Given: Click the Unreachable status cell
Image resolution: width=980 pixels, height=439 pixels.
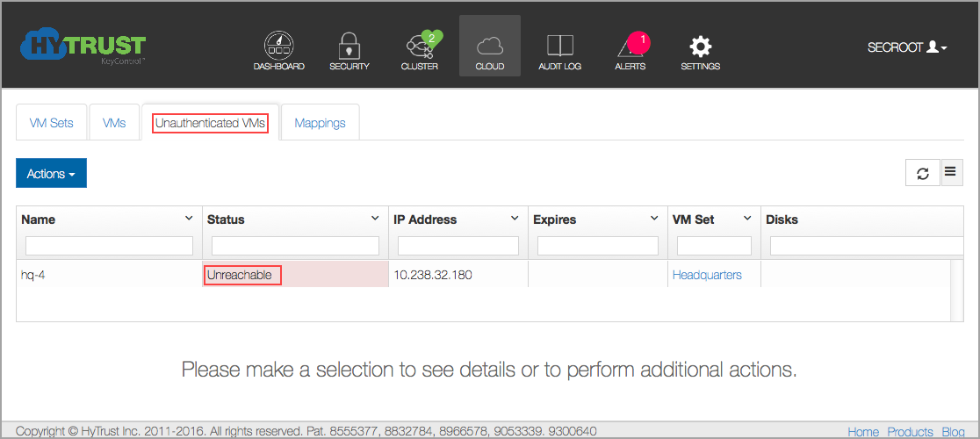Looking at the screenshot, I should click(296, 275).
